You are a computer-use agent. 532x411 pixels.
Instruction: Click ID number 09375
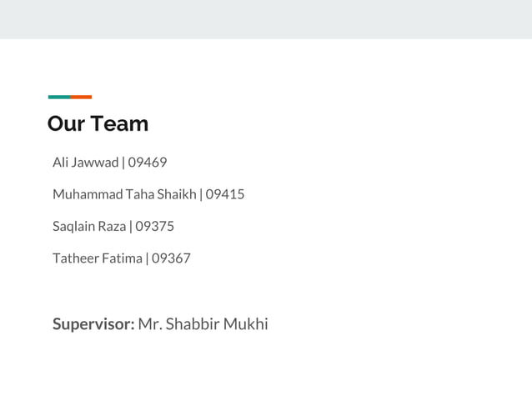pos(155,226)
